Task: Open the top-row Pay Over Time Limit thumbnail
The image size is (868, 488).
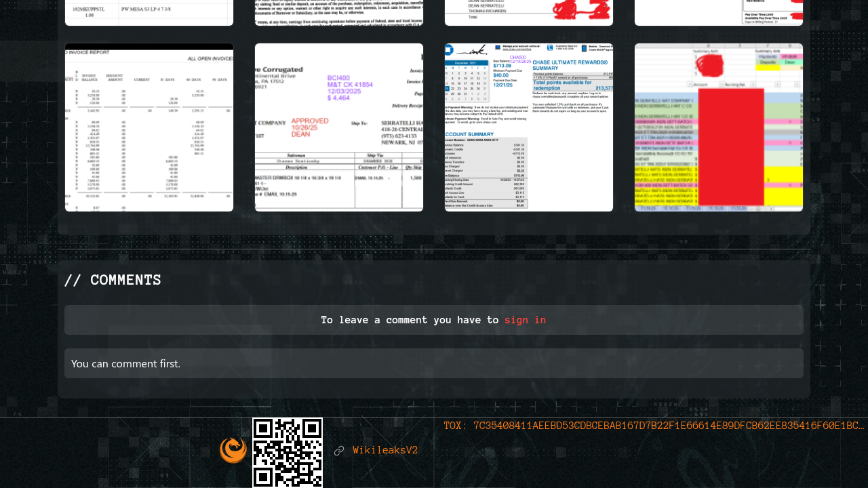Action: tap(719, 12)
